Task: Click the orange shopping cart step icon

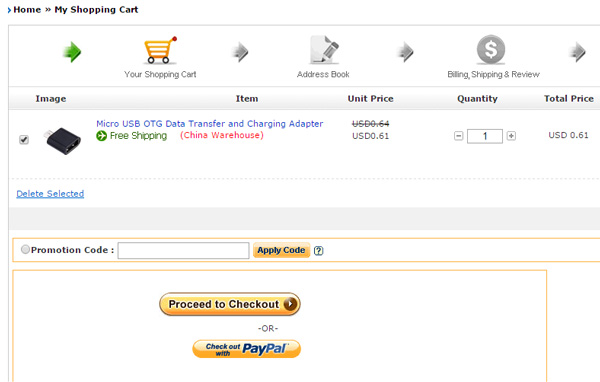Action: point(160,50)
